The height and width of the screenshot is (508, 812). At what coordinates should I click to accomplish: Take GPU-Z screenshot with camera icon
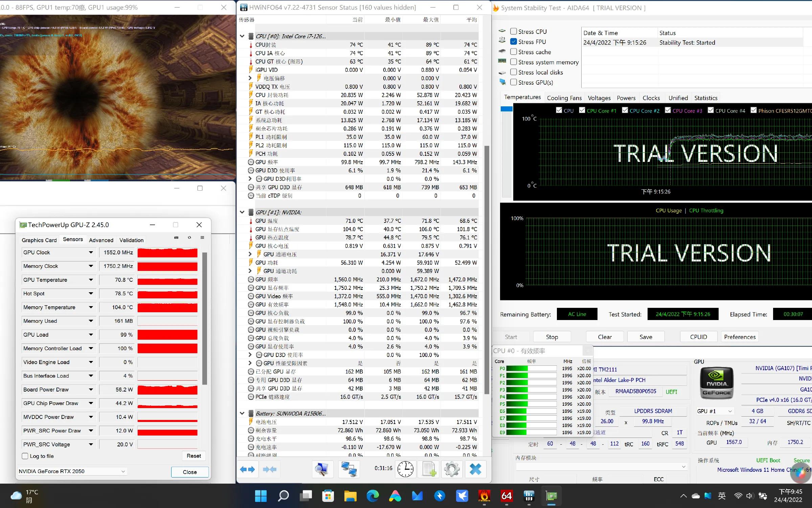(x=176, y=237)
